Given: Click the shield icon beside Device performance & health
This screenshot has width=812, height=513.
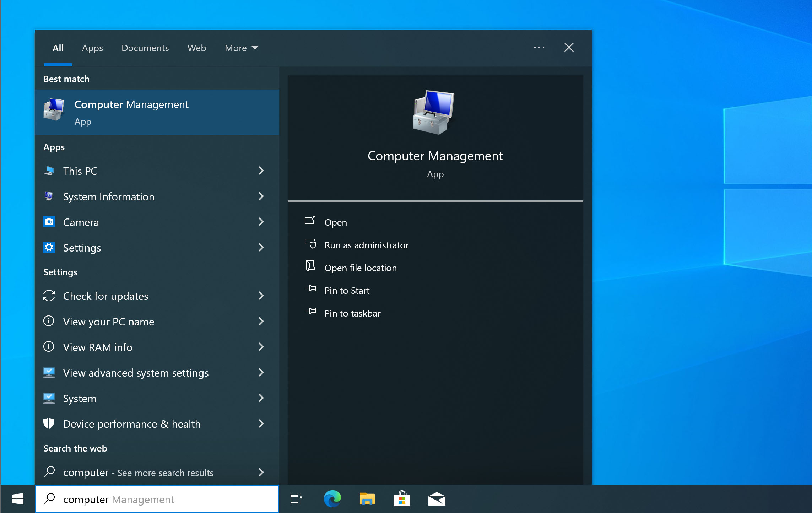Looking at the screenshot, I should coord(49,423).
